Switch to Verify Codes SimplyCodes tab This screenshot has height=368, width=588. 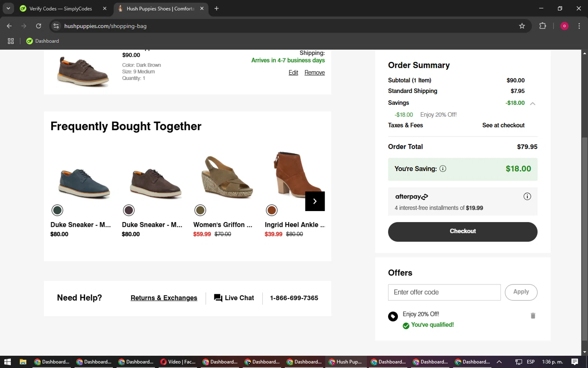coord(61,9)
